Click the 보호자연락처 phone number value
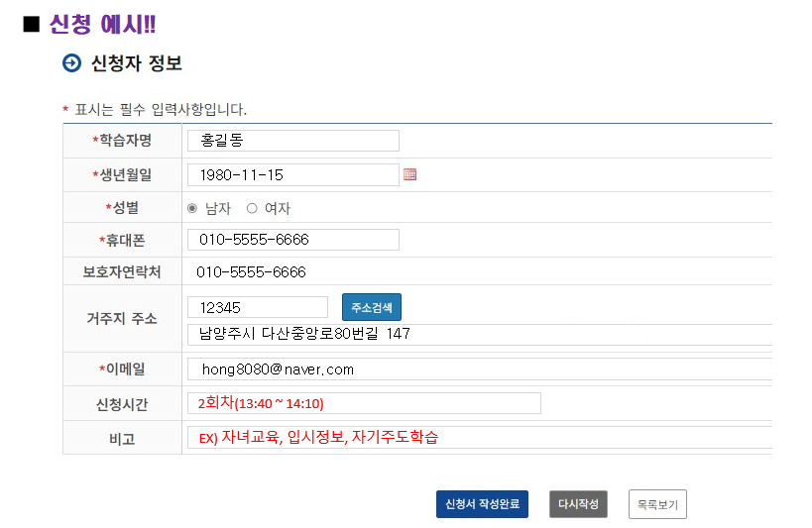Viewport: 812px width, 528px height. 252,271
